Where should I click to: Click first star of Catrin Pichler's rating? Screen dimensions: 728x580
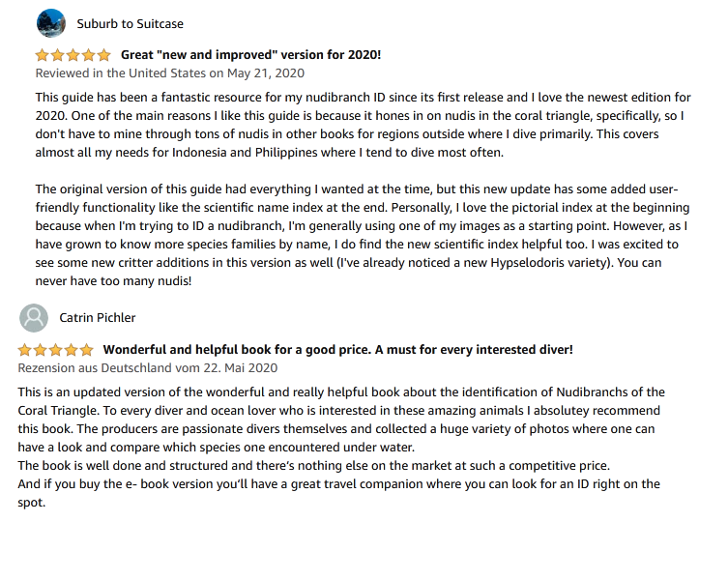[25, 349]
